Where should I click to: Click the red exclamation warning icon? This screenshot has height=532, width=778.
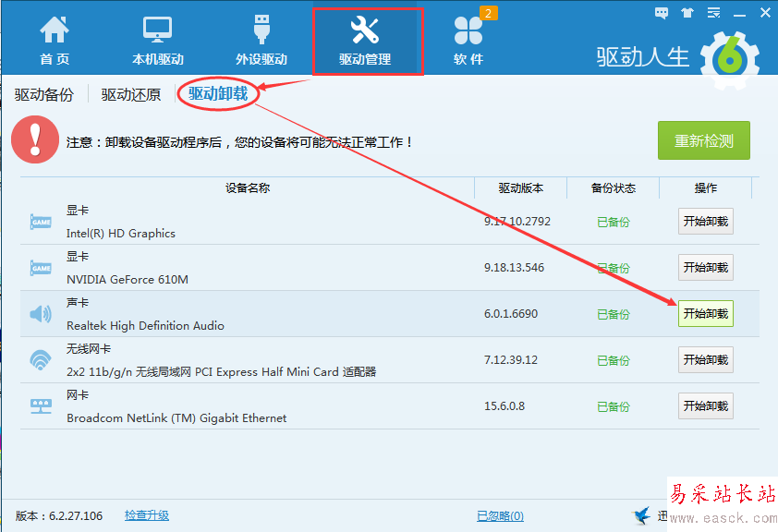(35, 139)
